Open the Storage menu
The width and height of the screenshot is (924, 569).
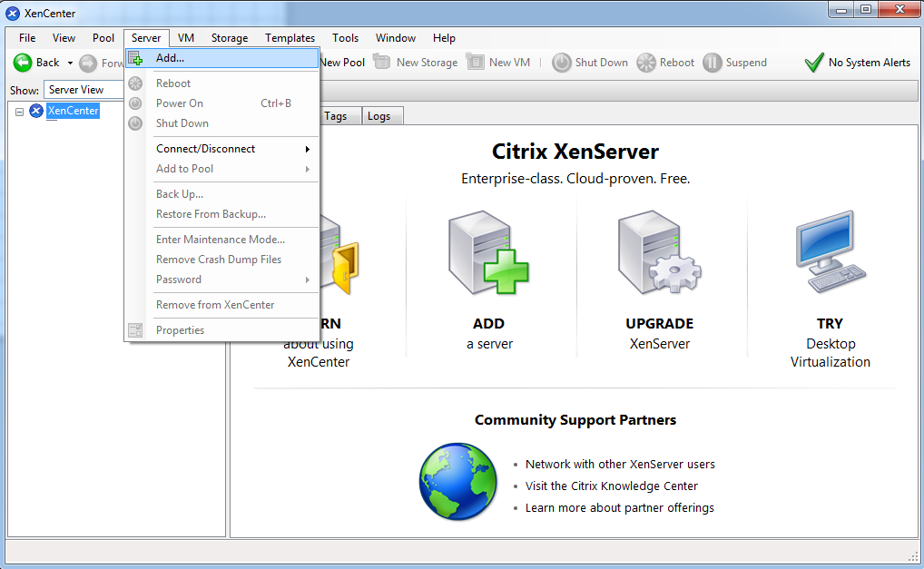230,38
